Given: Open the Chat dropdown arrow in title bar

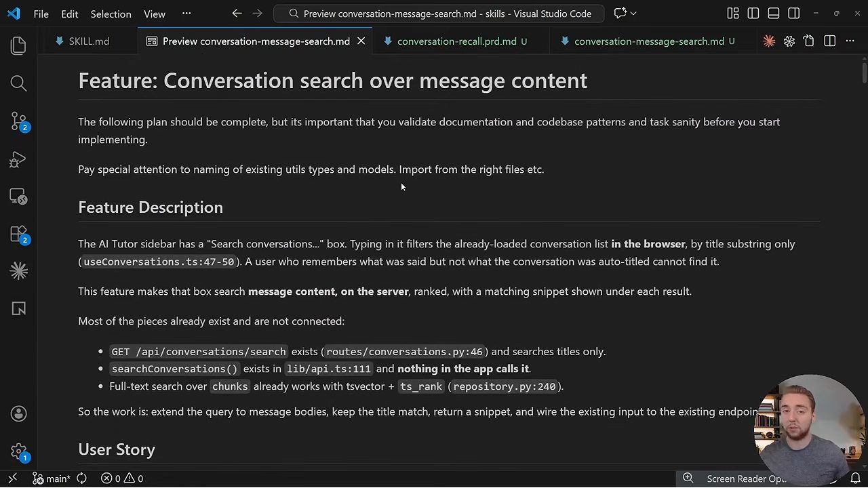Looking at the screenshot, I should coord(633,14).
